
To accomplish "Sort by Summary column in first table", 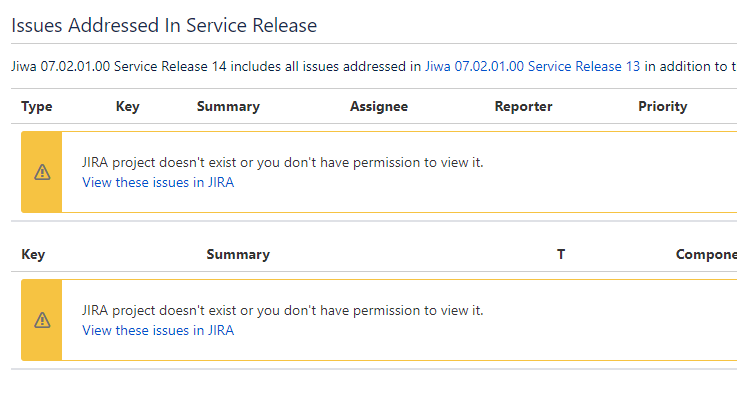I will tap(228, 106).
